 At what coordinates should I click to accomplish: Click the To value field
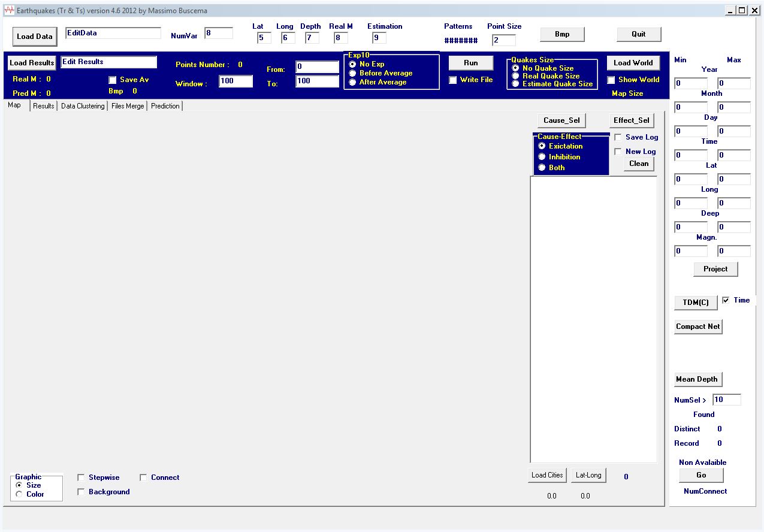point(318,81)
